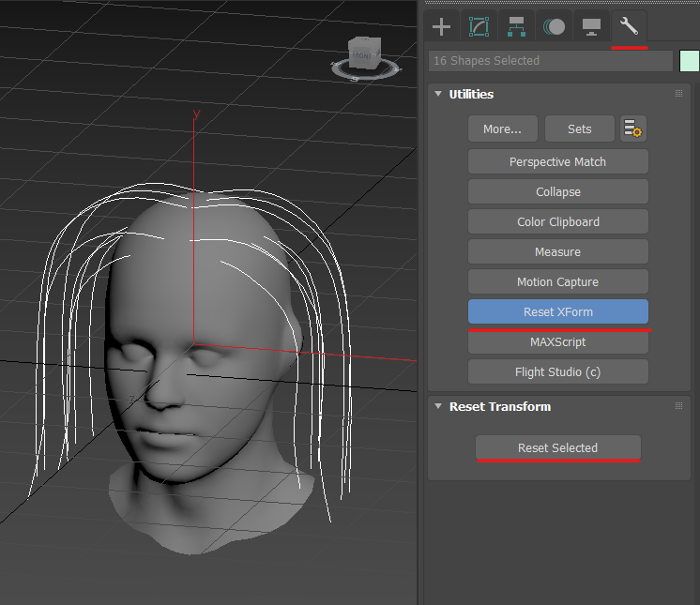Click the '16 Shapes Selected' name field
700x605 pixels.
[550, 61]
